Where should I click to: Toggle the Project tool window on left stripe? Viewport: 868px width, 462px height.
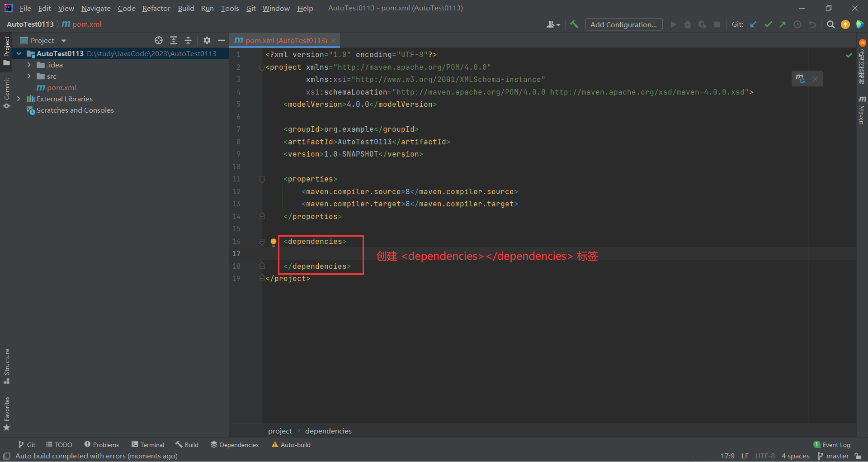click(x=6, y=51)
